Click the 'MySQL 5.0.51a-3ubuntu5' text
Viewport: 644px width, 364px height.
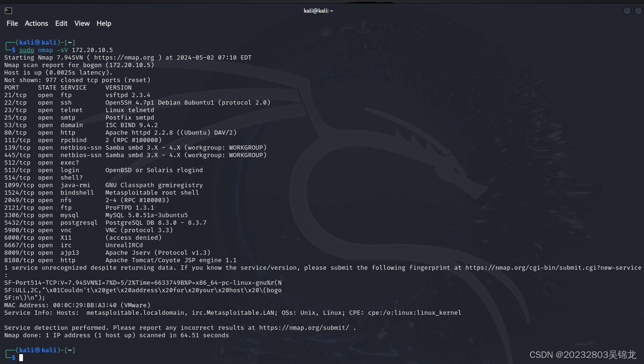click(x=147, y=215)
